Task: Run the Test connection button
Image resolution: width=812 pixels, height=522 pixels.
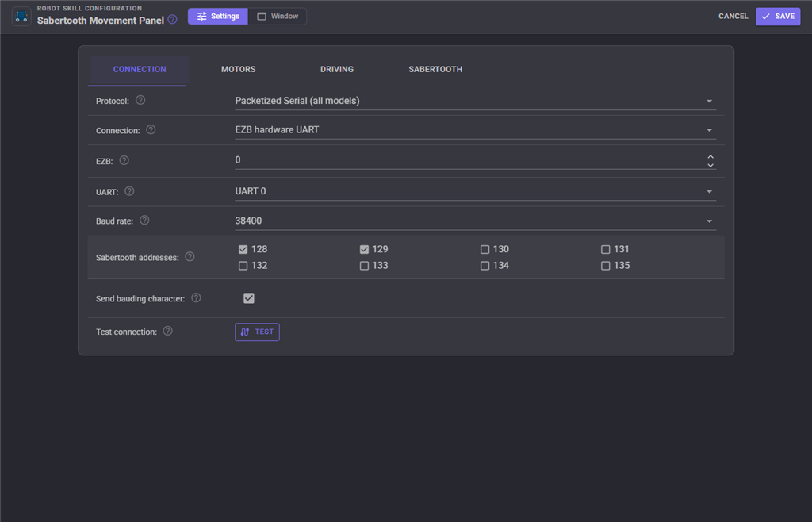Action: click(258, 332)
